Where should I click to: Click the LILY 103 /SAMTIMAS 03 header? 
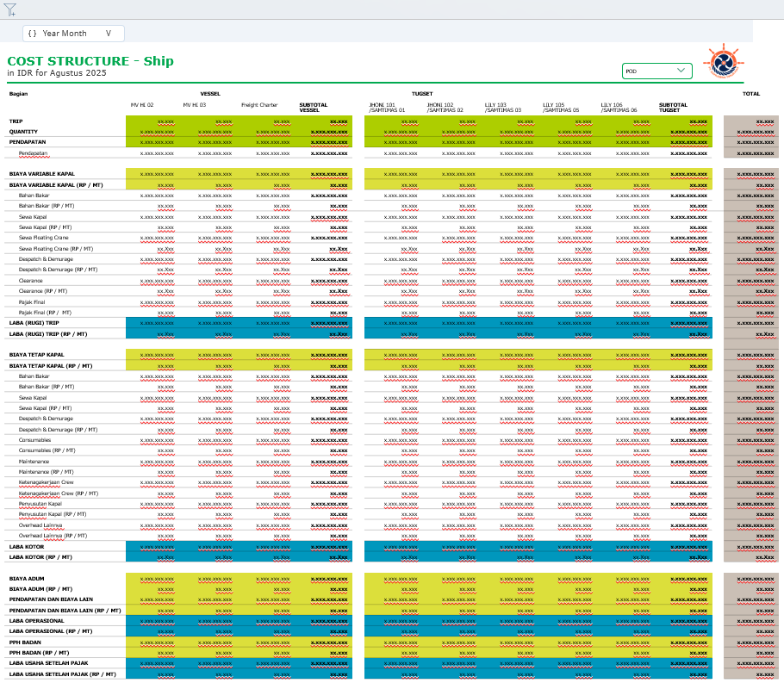pos(503,108)
